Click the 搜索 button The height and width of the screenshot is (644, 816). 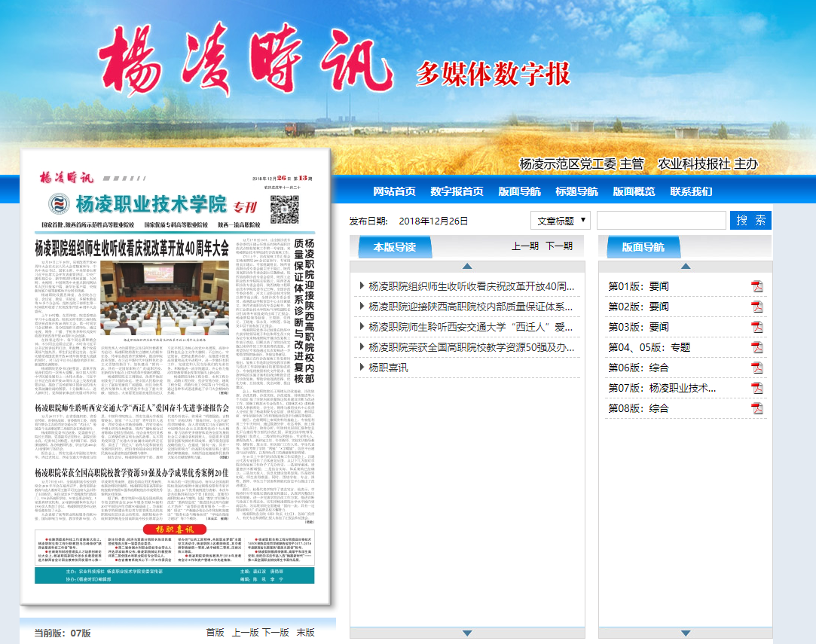tap(750, 221)
